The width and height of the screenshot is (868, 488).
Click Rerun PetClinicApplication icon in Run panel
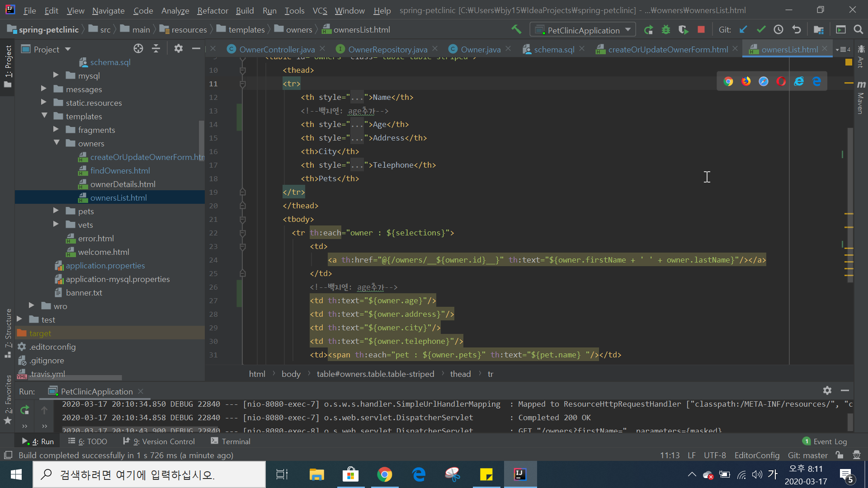point(25,410)
